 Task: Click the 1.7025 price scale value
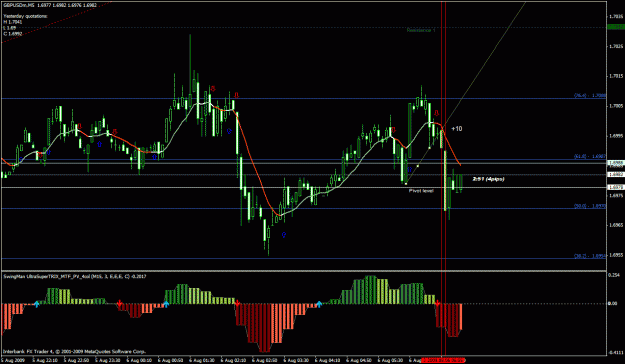tap(616, 46)
